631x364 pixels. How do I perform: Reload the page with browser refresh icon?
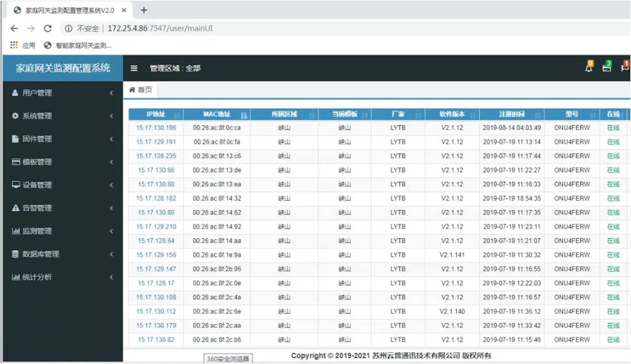tap(47, 29)
